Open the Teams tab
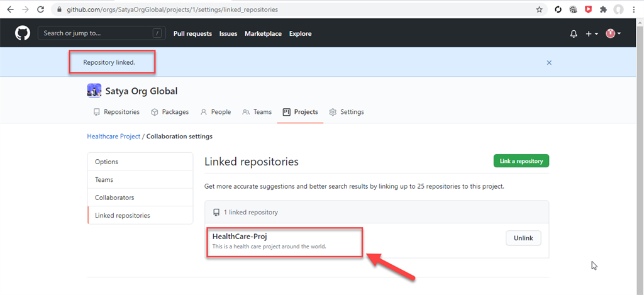Image resolution: width=644 pixels, height=295 pixels. 257,112
